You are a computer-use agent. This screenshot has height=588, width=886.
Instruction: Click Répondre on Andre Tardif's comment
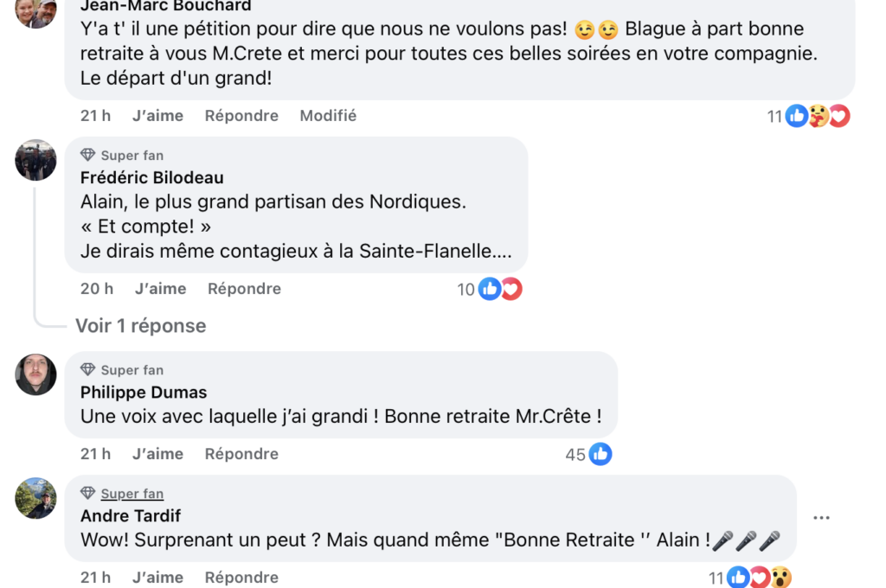(244, 577)
